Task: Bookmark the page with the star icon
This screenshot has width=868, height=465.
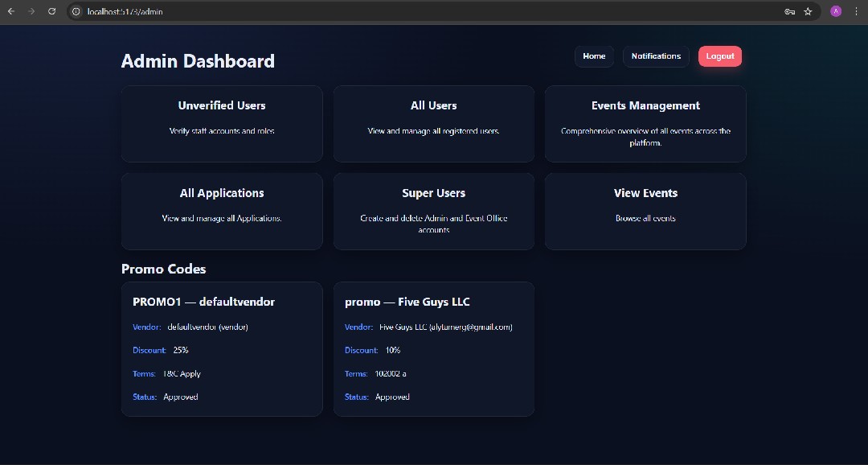Action: 808,11
